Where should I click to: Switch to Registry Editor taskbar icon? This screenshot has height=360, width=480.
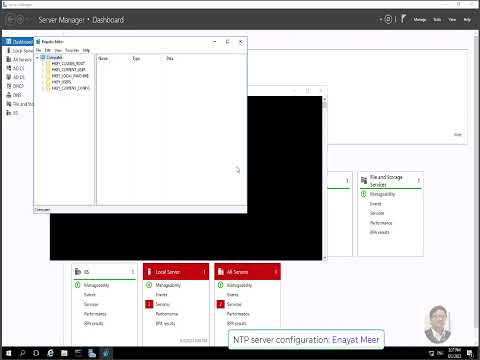pyautogui.click(x=106, y=353)
